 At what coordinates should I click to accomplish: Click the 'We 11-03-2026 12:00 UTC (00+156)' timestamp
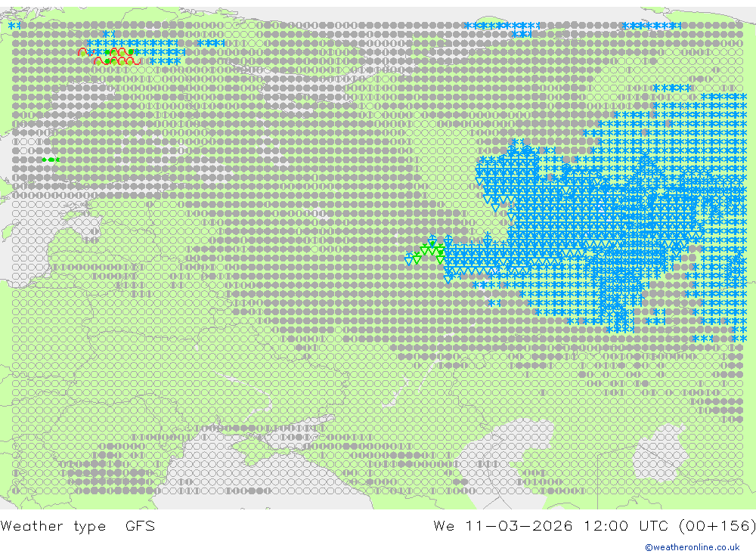click(x=594, y=525)
